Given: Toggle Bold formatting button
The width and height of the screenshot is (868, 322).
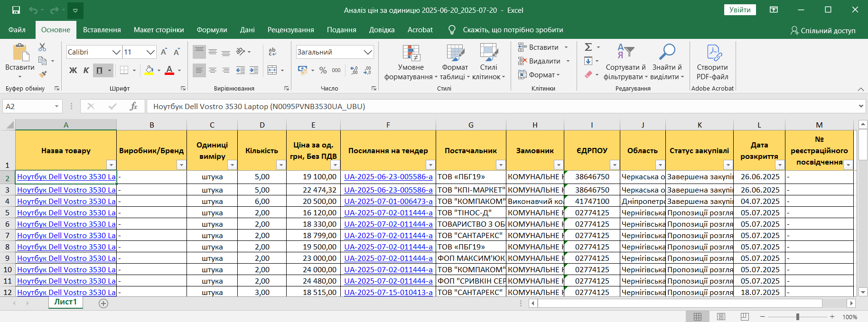Looking at the screenshot, I should pos(73,70).
